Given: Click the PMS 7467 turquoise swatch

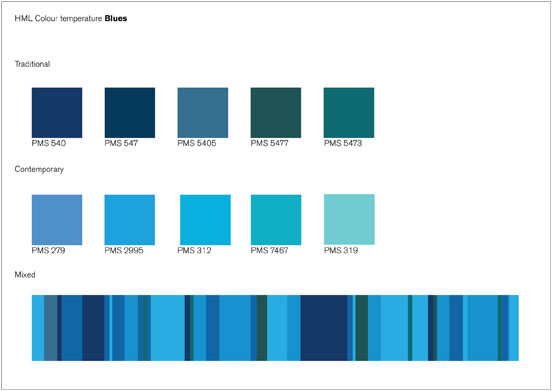Looking at the screenshot, I should point(276,220).
